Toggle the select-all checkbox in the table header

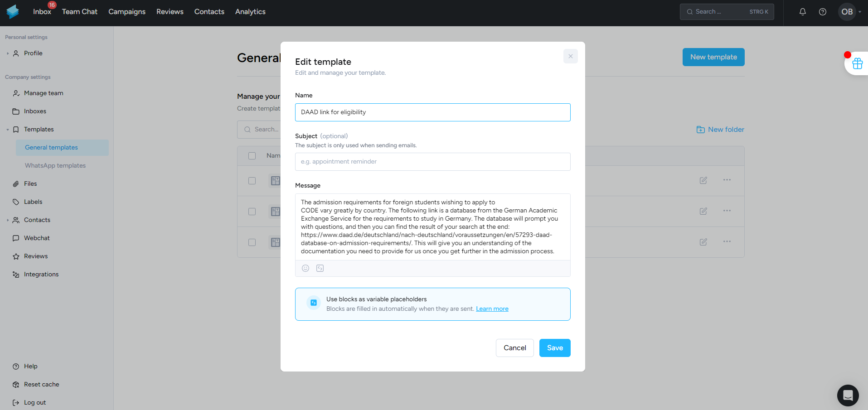[x=252, y=156]
